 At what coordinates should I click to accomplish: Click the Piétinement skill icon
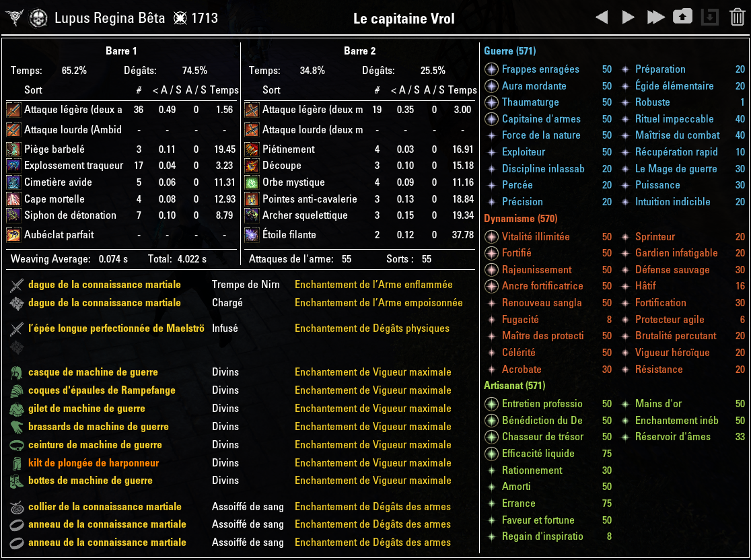click(x=252, y=149)
